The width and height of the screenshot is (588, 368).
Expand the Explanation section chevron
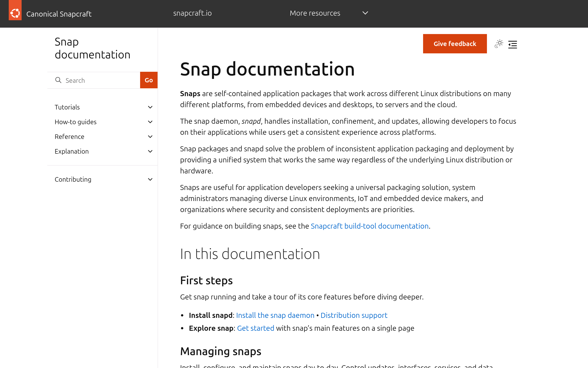click(150, 151)
